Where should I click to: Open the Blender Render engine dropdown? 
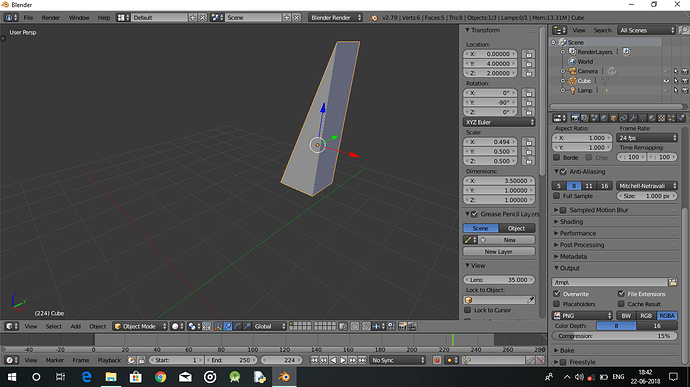(335, 18)
